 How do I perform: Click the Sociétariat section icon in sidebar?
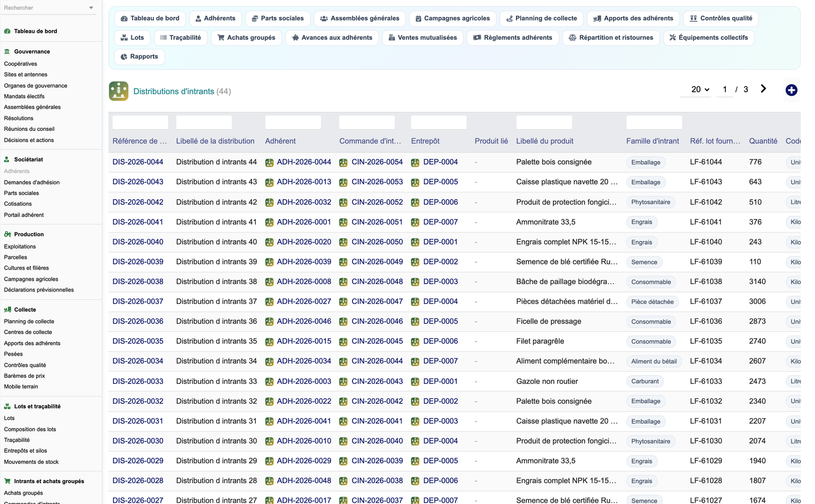[x=7, y=160]
